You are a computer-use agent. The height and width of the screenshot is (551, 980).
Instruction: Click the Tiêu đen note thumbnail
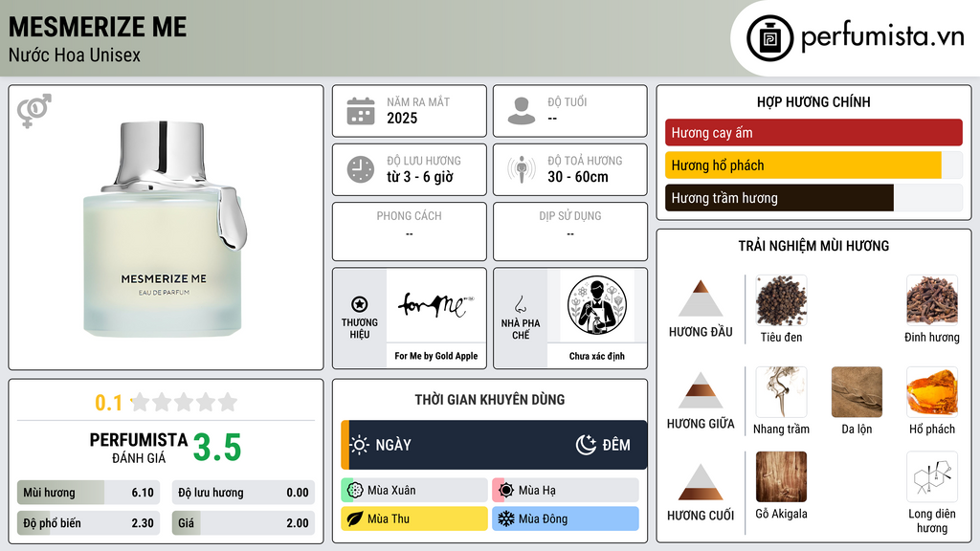(x=781, y=300)
